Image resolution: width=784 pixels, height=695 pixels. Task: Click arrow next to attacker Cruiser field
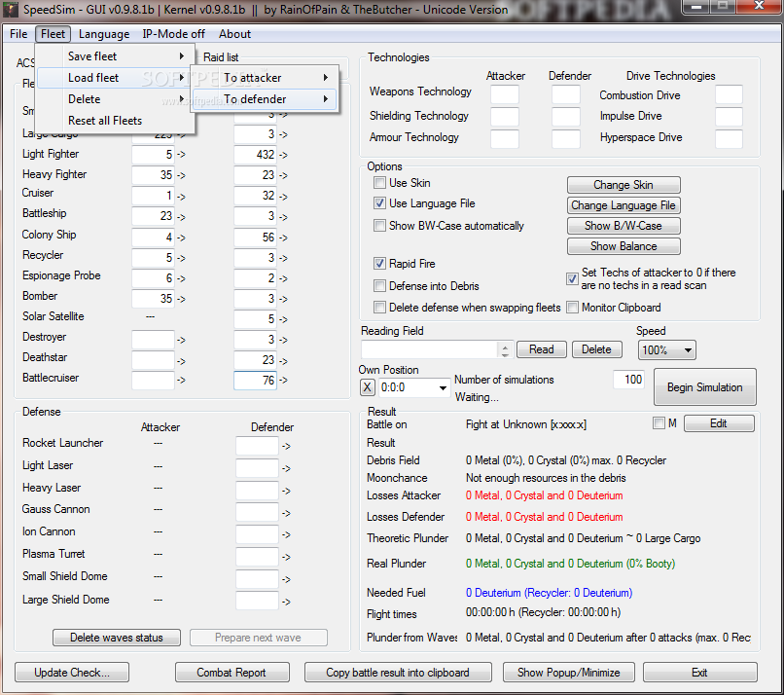pos(181,197)
